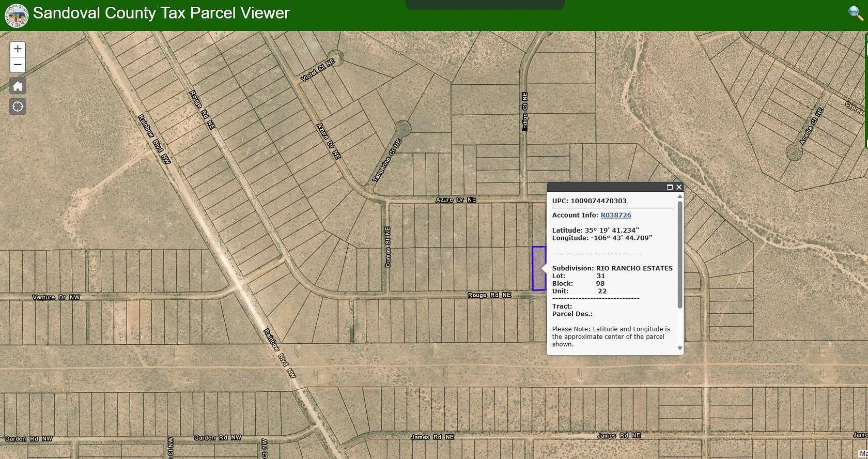Click the Violet Ct NE street label
Screen dimensions: 868x459
coord(318,70)
